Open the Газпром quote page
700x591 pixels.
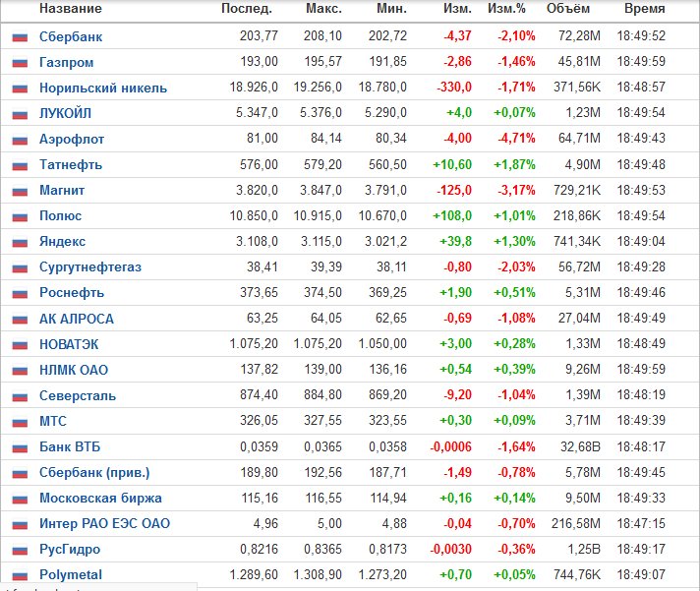coord(67,62)
